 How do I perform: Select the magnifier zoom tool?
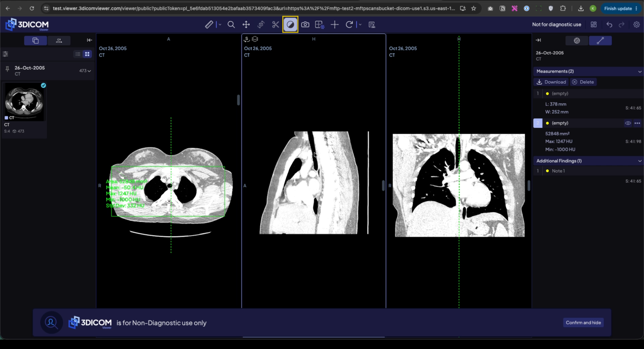pyautogui.click(x=231, y=24)
